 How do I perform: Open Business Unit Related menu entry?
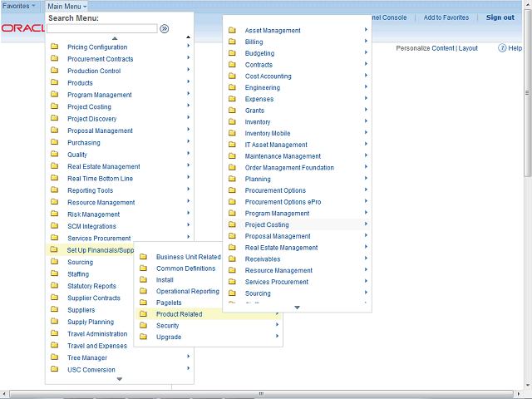click(189, 257)
